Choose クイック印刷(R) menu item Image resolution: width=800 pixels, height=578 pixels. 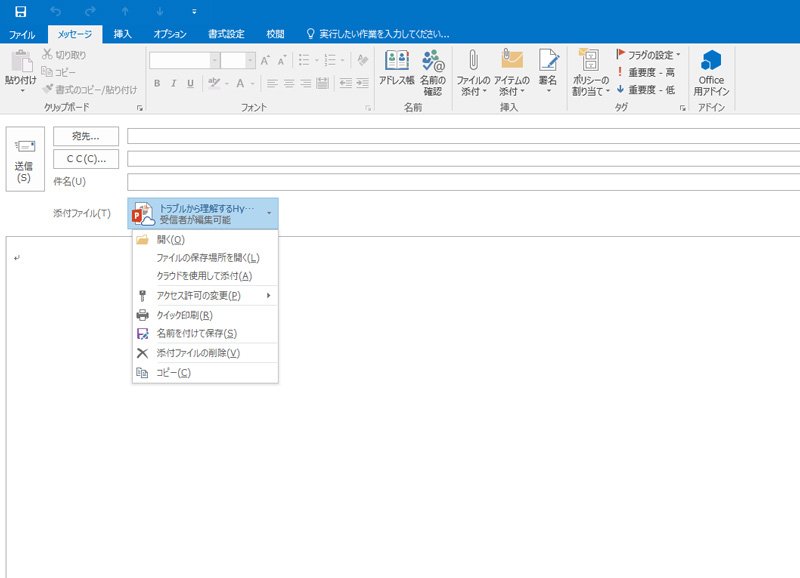(205, 315)
